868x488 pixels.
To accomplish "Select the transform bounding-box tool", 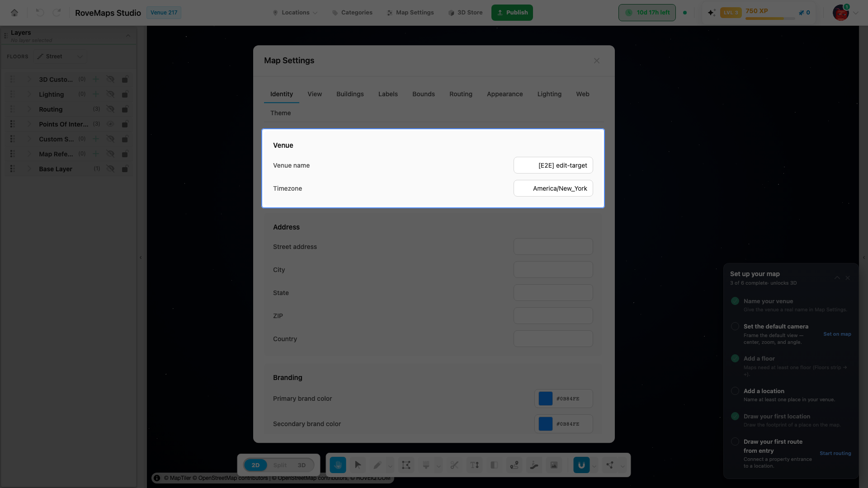I will tap(406, 465).
